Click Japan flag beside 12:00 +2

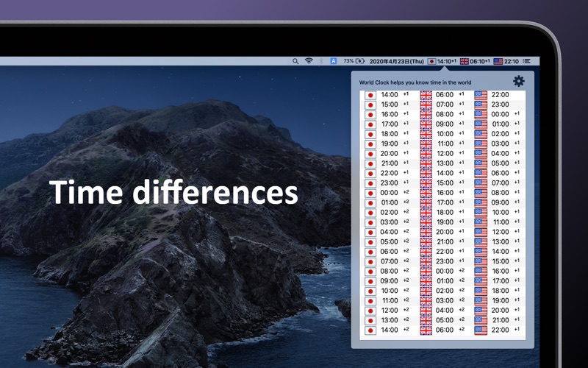370,311
